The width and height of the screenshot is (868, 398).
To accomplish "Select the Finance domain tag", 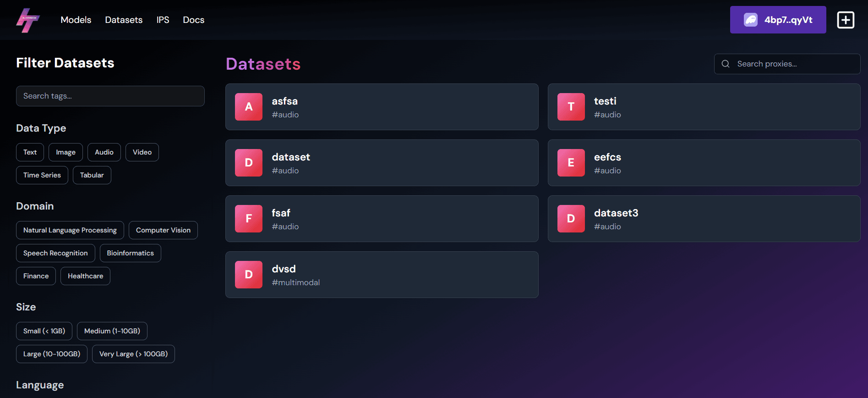I will (36, 276).
